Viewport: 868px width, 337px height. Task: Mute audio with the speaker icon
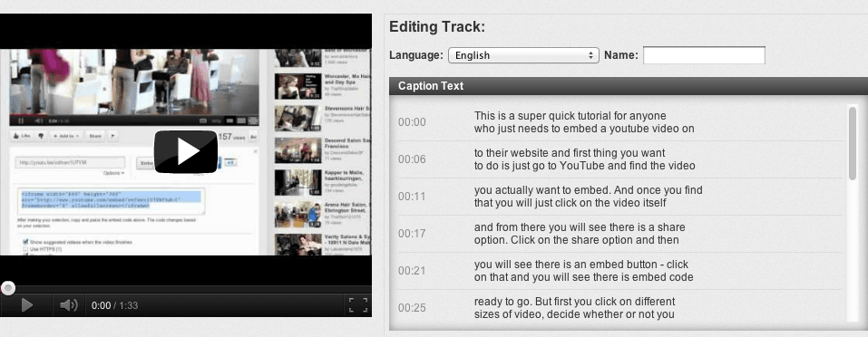pos(69,305)
